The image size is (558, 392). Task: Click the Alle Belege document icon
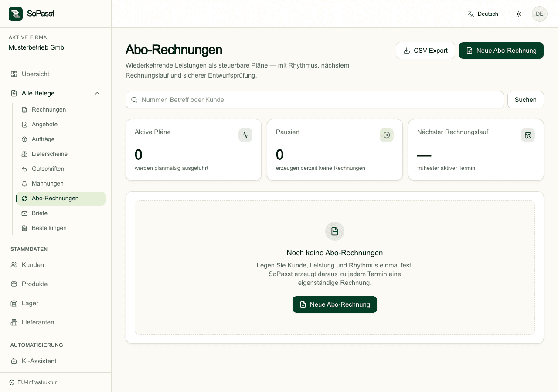point(14,93)
